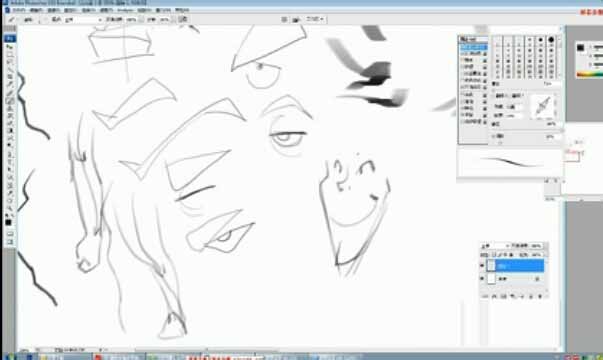Viewport: 603px width, 360px height.
Task: Open the Workspace dropdown
Action: click(x=315, y=19)
